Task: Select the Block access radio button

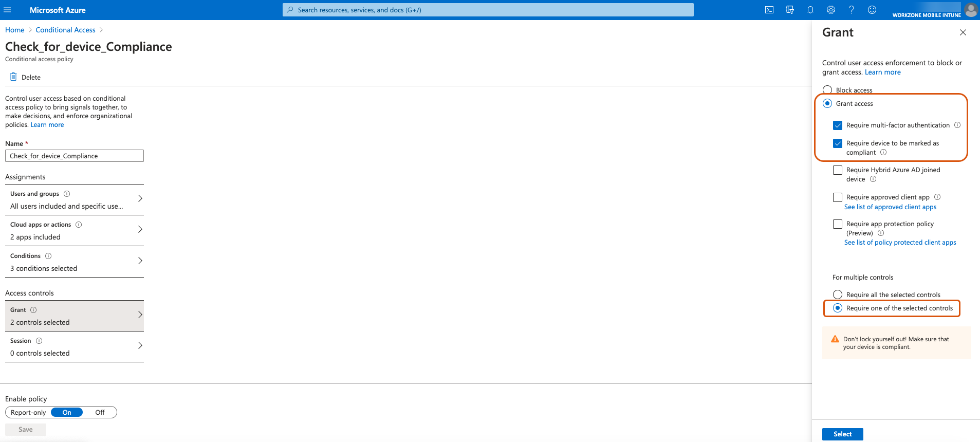Action: [827, 90]
